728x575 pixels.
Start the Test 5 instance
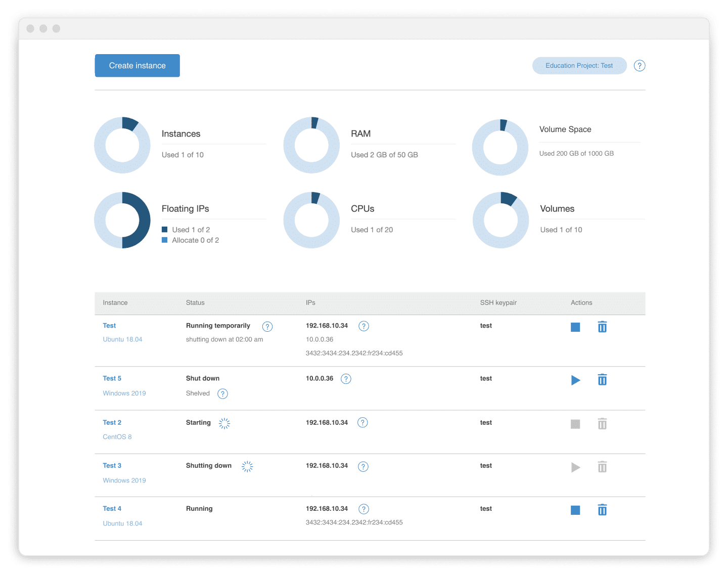(x=576, y=380)
